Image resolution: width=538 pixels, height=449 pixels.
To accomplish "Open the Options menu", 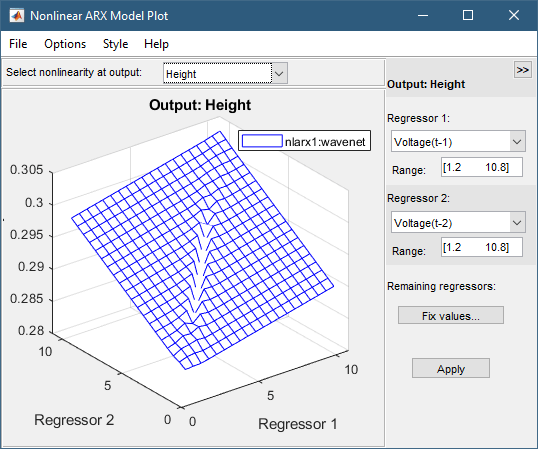I will 65,44.
